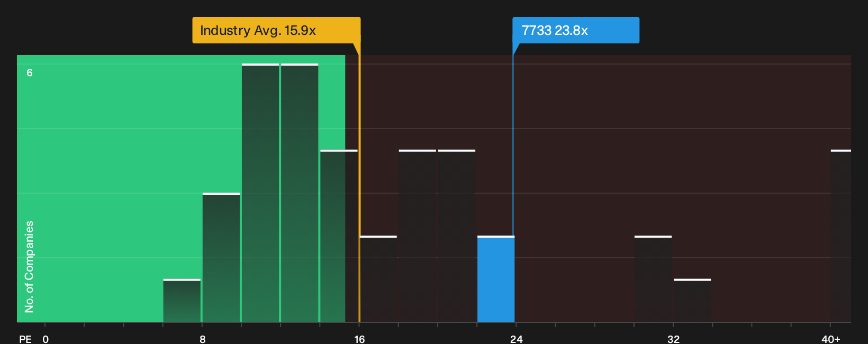The height and width of the screenshot is (344, 868).
Task: Select the bar starting at PE 8
Action: point(221,257)
